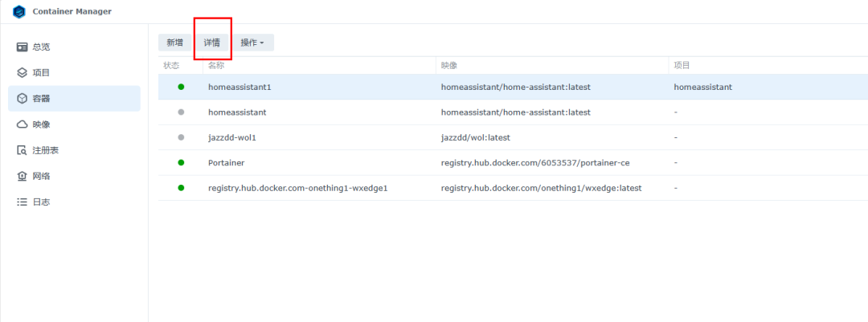The image size is (868, 322).
Task: Click gray status dot of jazzdd-wol1
Action: tap(181, 137)
